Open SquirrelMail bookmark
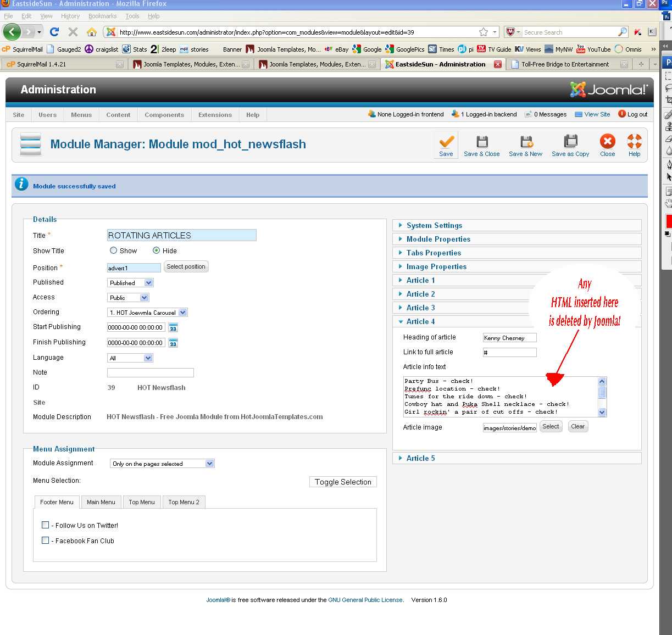 (x=23, y=49)
